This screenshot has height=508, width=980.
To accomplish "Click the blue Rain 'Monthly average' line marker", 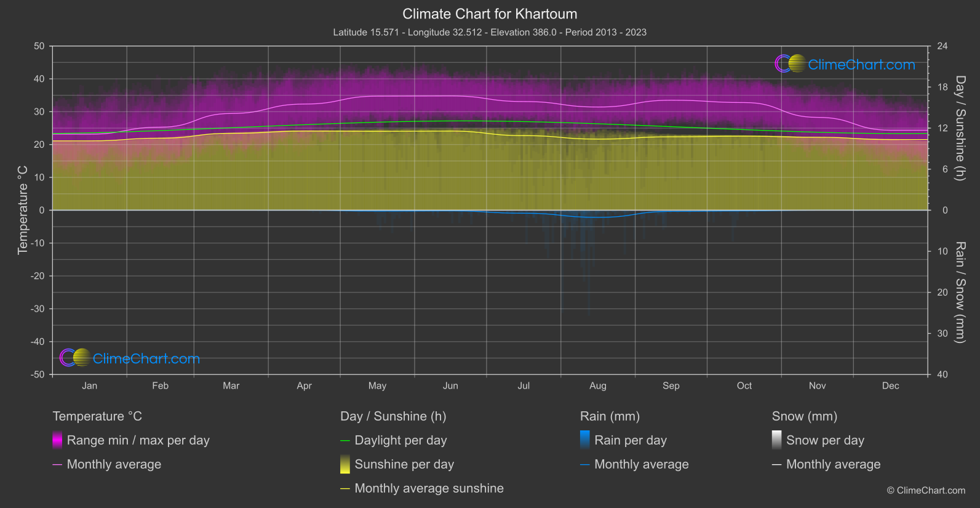I will pos(585,465).
